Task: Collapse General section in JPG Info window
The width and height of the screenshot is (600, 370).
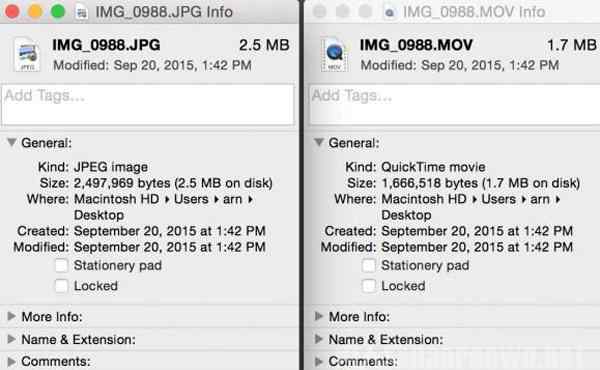Action: click(x=12, y=143)
